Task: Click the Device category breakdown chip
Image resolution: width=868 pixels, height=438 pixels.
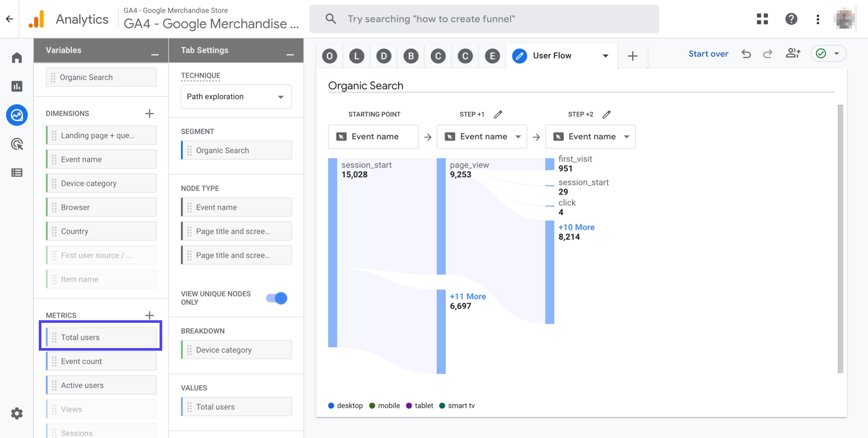Action: coord(236,349)
